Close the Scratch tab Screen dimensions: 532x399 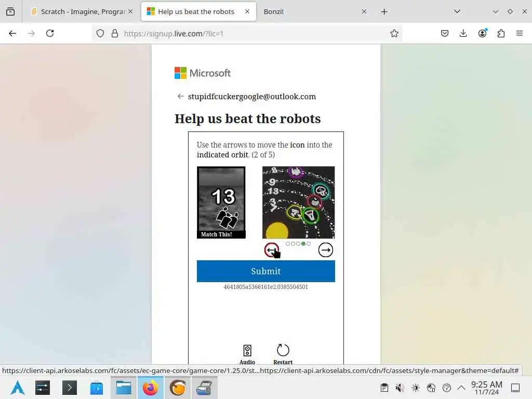pyautogui.click(x=130, y=11)
